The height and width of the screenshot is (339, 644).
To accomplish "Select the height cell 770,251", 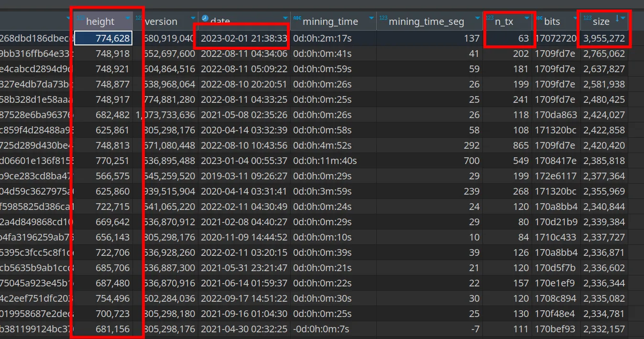I will (x=103, y=161).
